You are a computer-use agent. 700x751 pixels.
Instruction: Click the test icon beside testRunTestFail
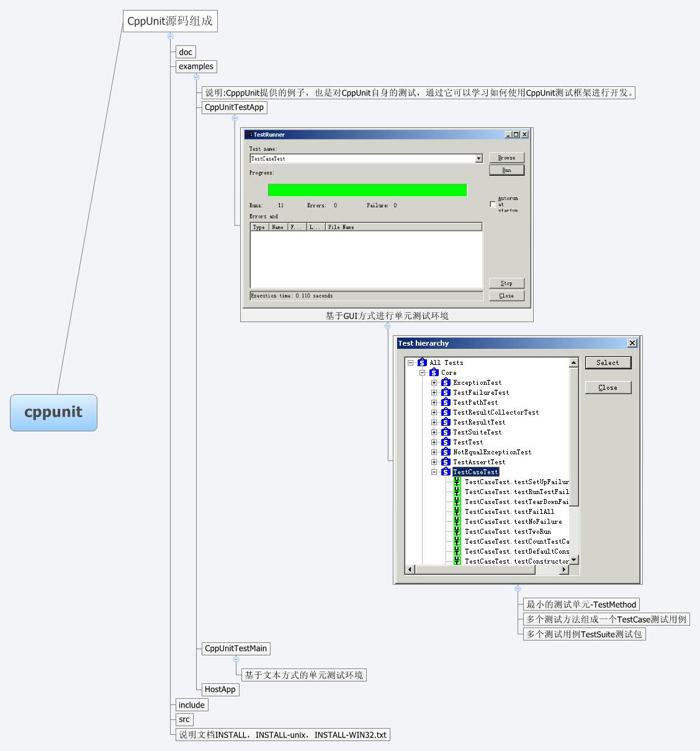(x=457, y=492)
